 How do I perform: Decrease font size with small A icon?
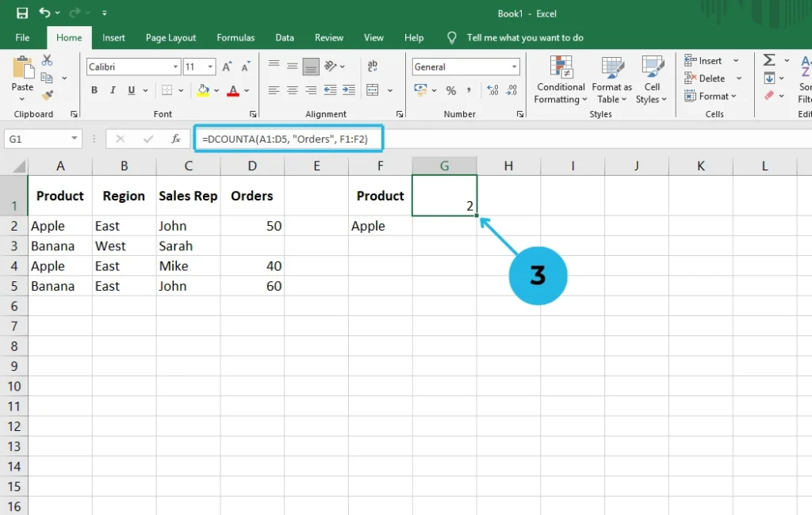tap(246, 67)
